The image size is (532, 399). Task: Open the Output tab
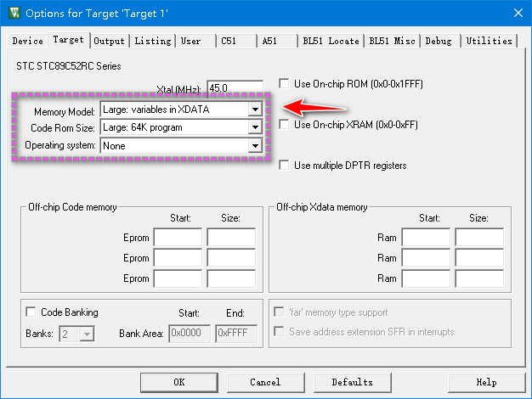[110, 41]
